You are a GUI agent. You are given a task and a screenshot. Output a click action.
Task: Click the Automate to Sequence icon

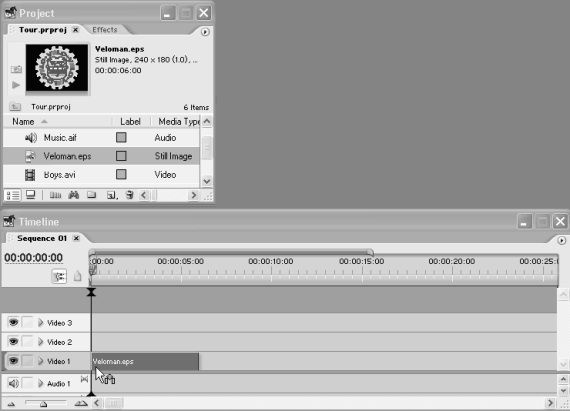(x=55, y=195)
